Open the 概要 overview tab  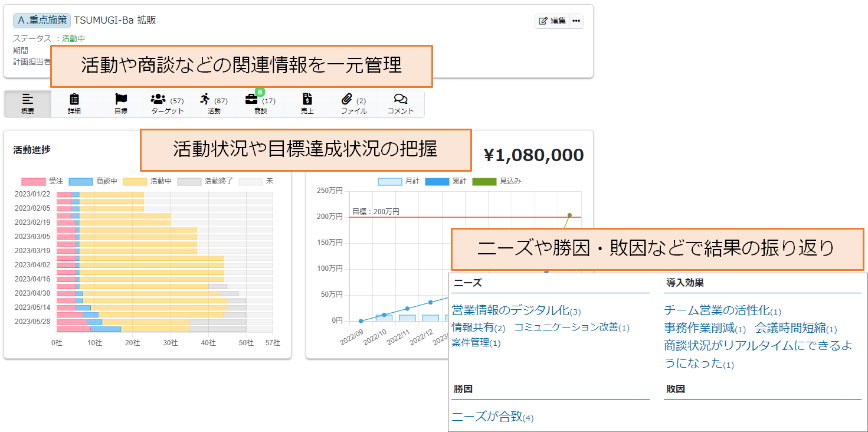[x=28, y=104]
